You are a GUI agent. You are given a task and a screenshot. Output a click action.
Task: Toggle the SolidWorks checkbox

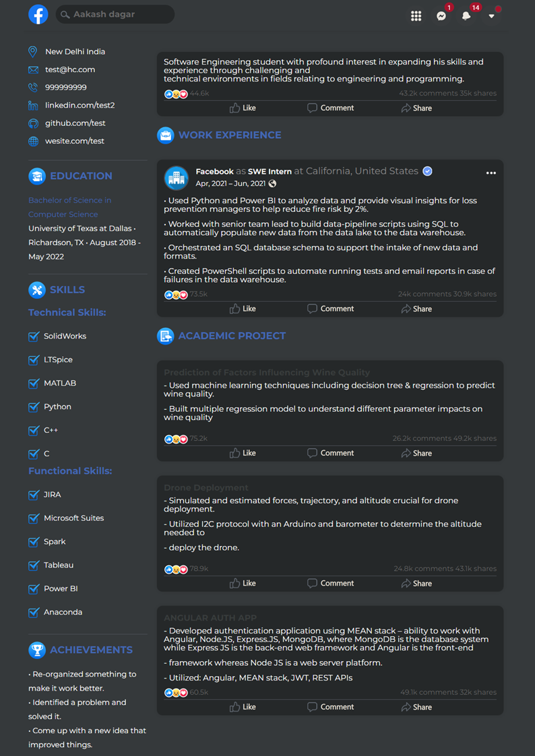[34, 336]
